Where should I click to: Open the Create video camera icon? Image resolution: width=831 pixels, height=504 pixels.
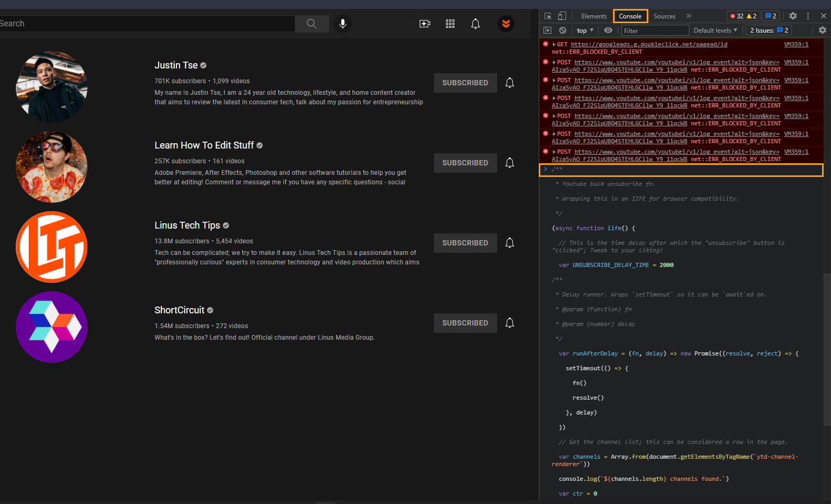(x=425, y=24)
